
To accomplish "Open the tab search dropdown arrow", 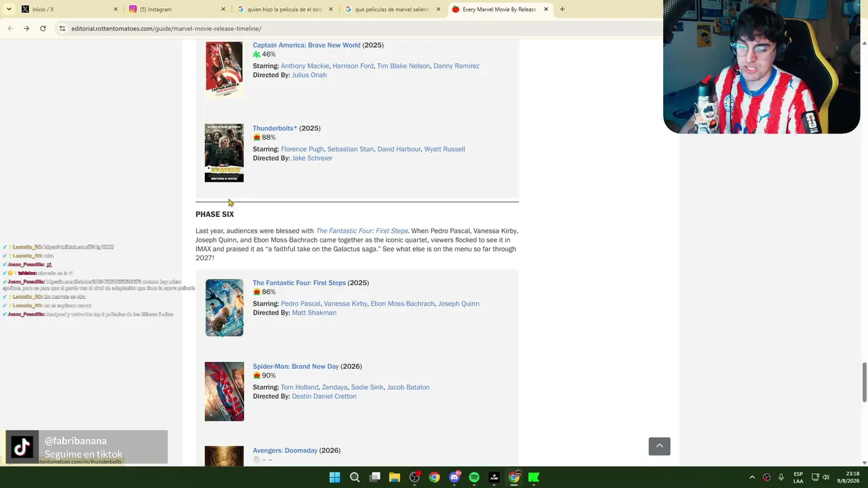I will pos(9,9).
